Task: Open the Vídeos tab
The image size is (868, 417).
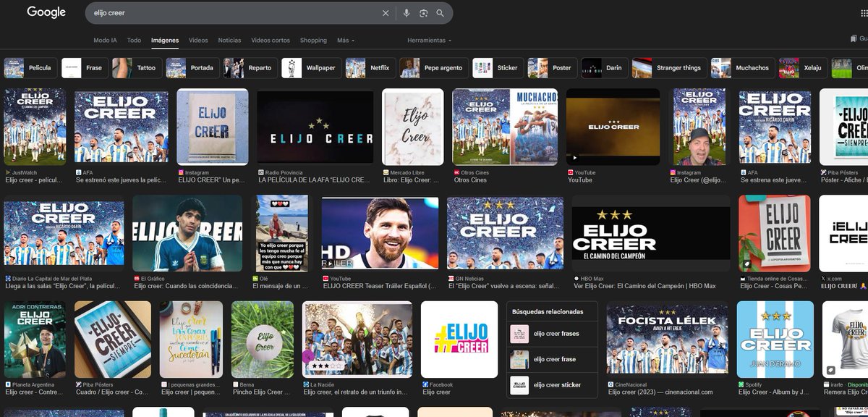Action: coord(198,41)
